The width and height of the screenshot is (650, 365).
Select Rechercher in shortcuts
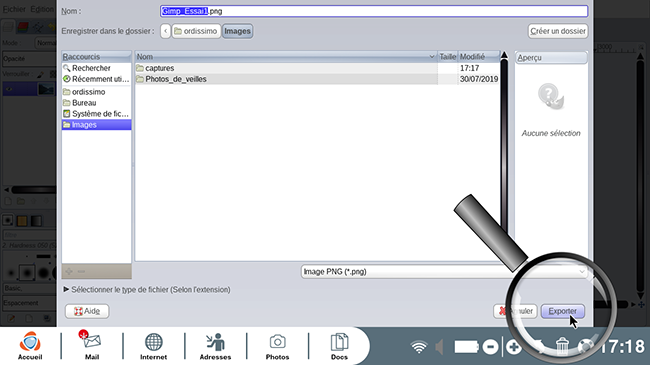pyautogui.click(x=97, y=68)
